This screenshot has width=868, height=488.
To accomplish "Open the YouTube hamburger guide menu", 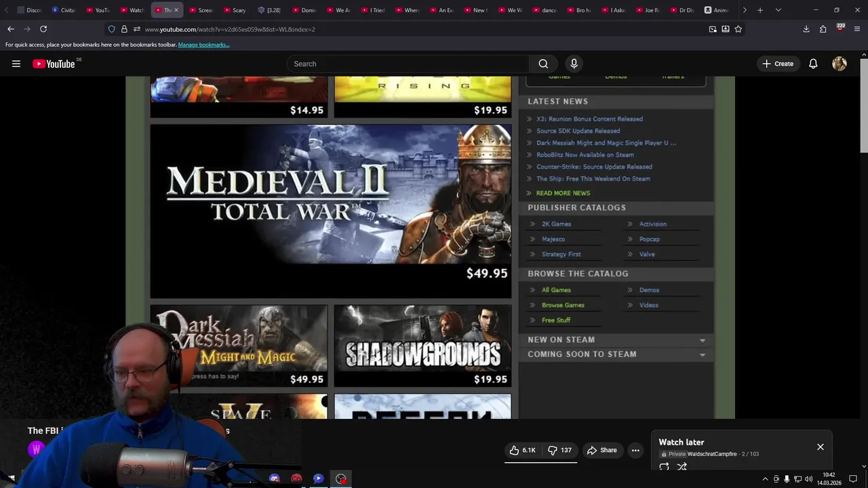I will (16, 64).
